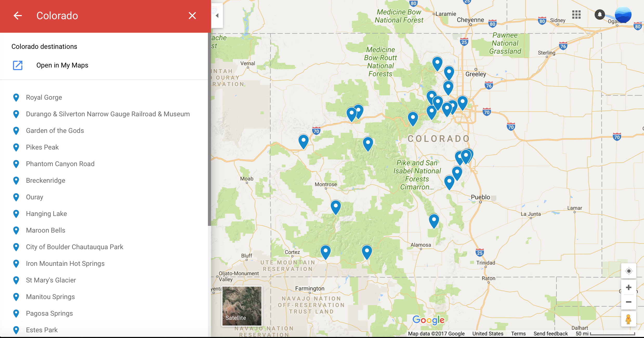
Task: Click the Trinidad city label
Action: 485,263
